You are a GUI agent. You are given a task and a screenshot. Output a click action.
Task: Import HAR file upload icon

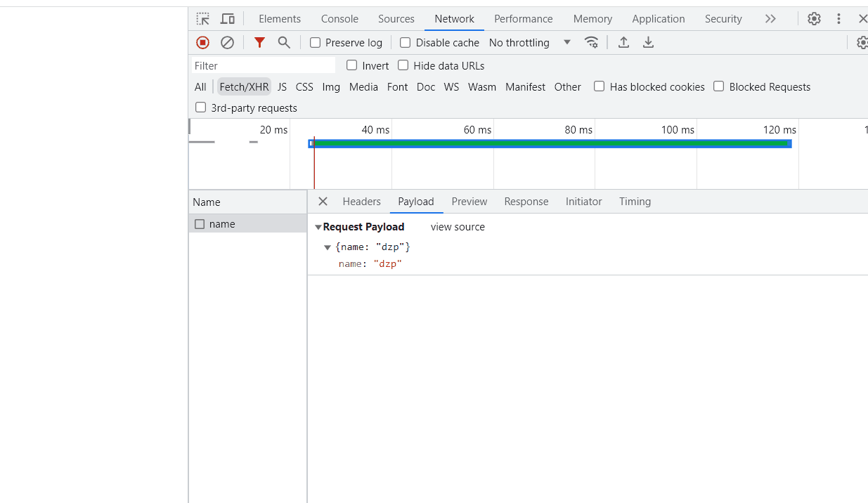point(623,43)
